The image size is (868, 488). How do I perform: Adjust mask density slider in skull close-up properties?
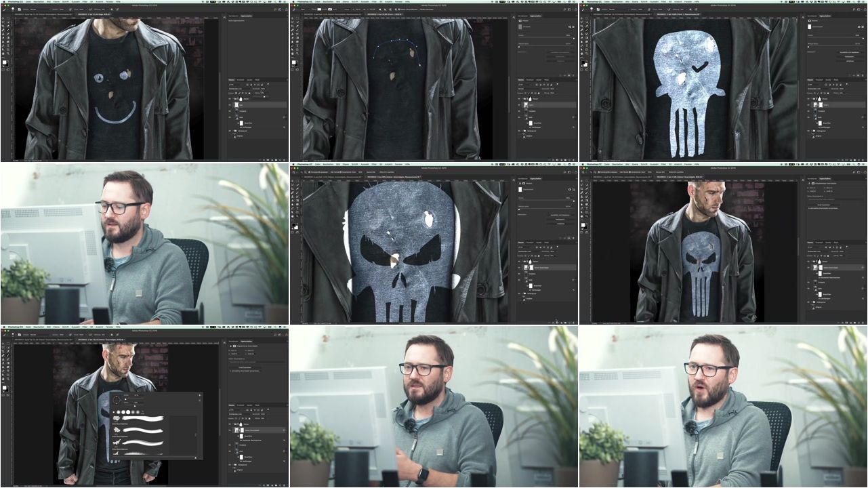(x=574, y=201)
